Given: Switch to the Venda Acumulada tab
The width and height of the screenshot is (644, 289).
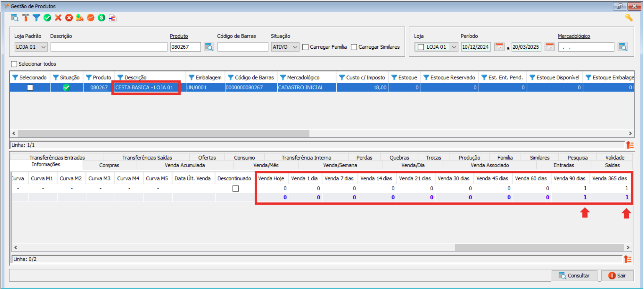Looking at the screenshot, I should pos(185,165).
